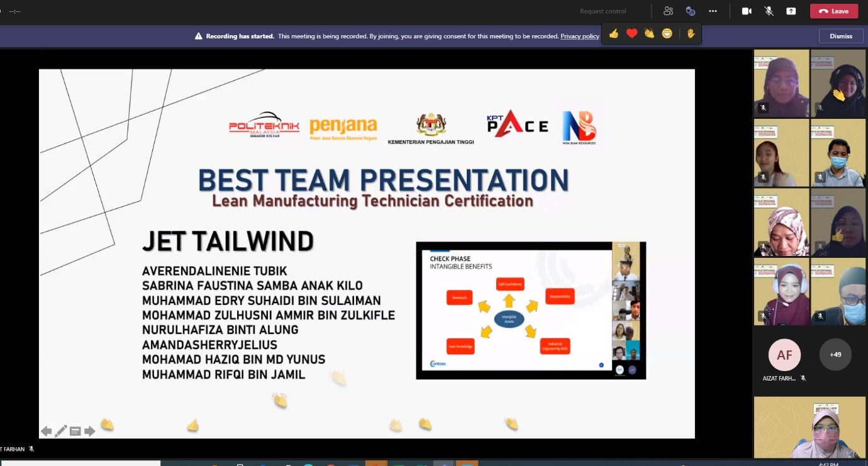Open the +49 overflow participants bubble

coord(835,354)
